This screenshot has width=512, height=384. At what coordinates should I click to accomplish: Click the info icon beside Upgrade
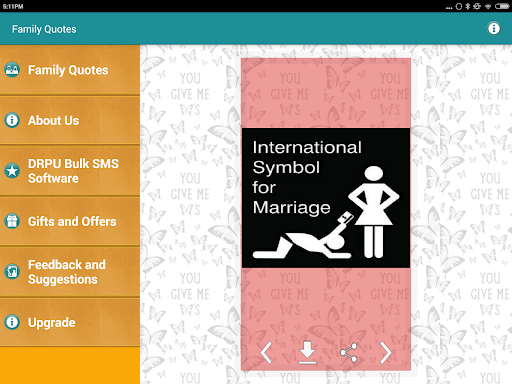tap(12, 322)
